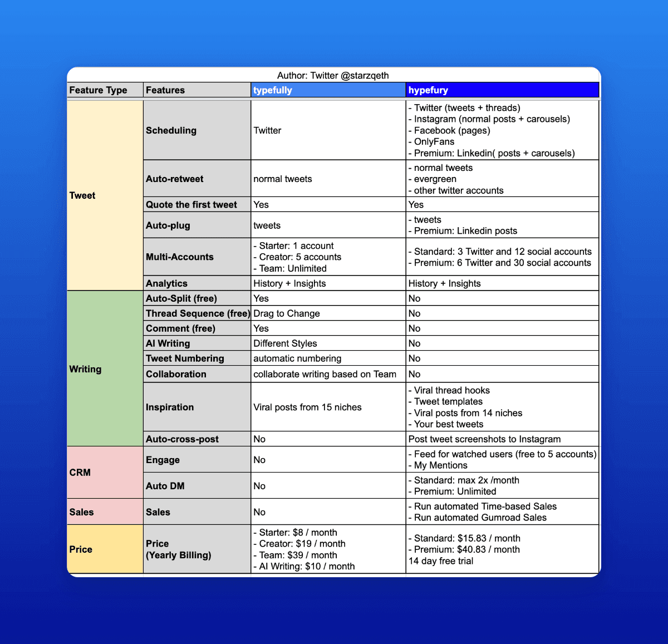Click the "Facebook (pages)" line
Image resolution: width=668 pixels, height=644 pixels.
[x=449, y=131]
